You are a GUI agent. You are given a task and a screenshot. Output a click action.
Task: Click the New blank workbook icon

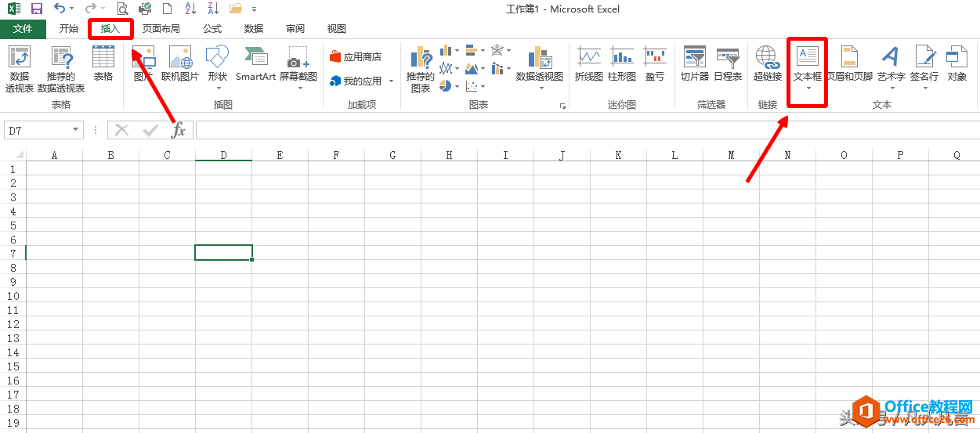coord(167,9)
